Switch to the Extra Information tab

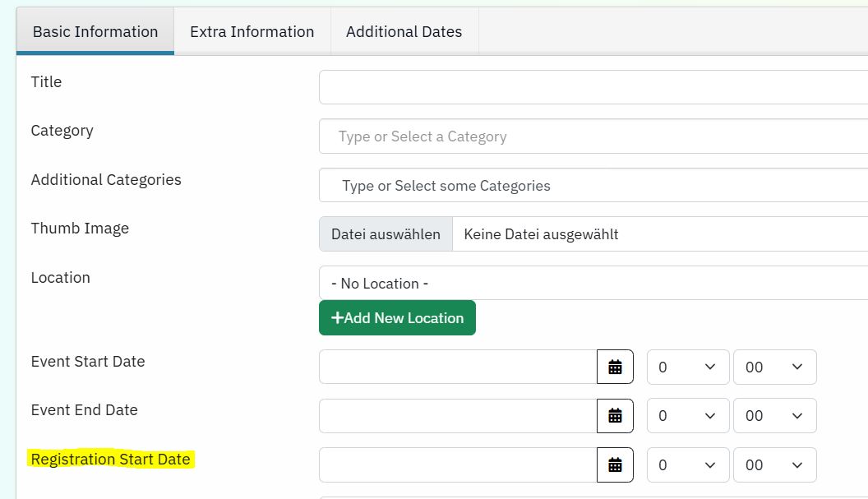(x=252, y=32)
